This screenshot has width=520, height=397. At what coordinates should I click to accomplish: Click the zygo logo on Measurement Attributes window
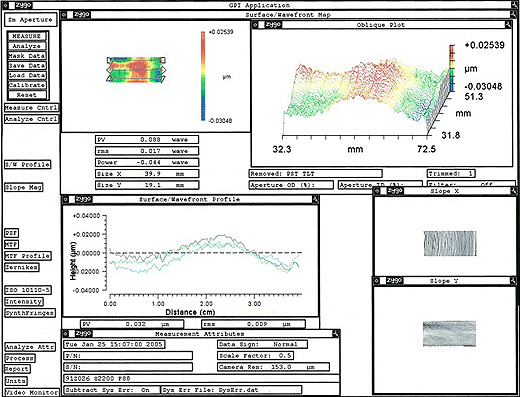[x=83, y=334]
